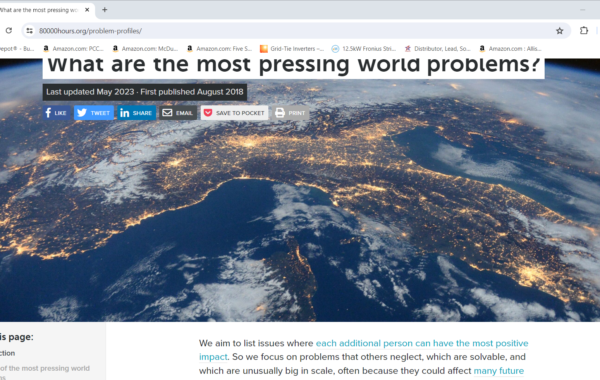
Task: Close the current browser tab
Action: 87,10
